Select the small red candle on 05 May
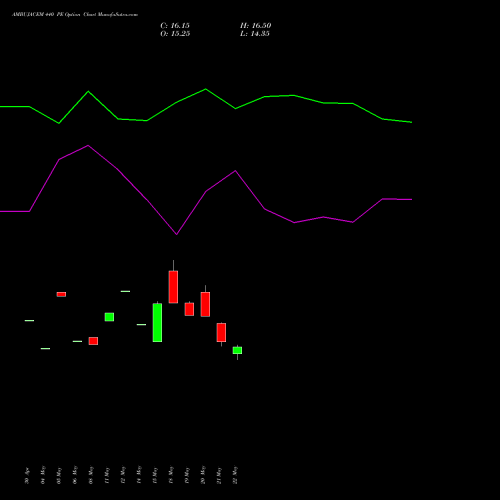Viewport: 500px width, 500px height. coord(61,294)
